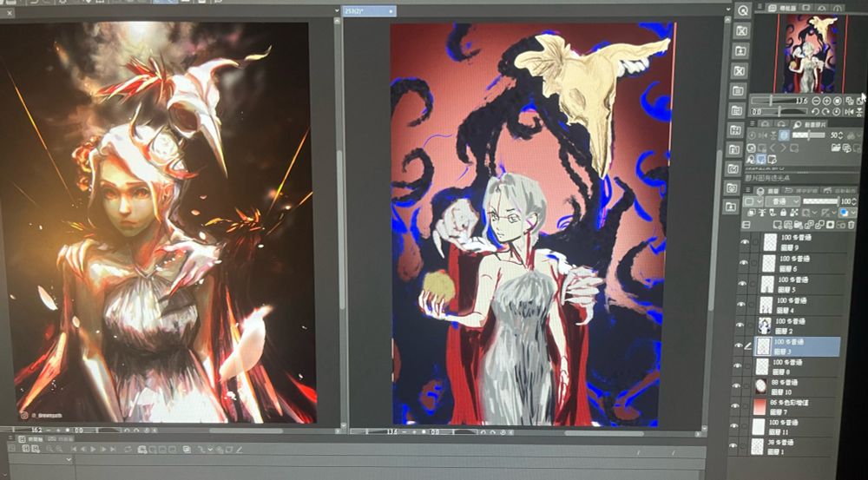Flip canvas horizontally in Navigator
This screenshot has height=480, width=868.
point(849,112)
